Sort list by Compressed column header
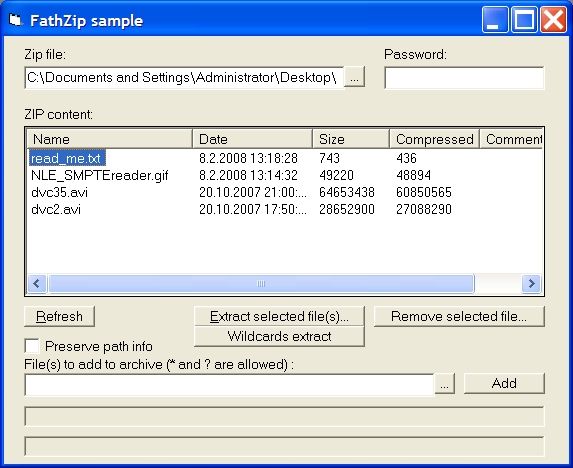The width and height of the screenshot is (573, 468). pyautogui.click(x=435, y=139)
